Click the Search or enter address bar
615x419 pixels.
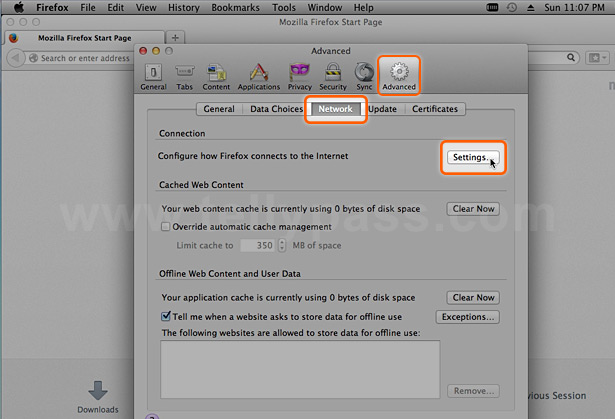pos(85,58)
